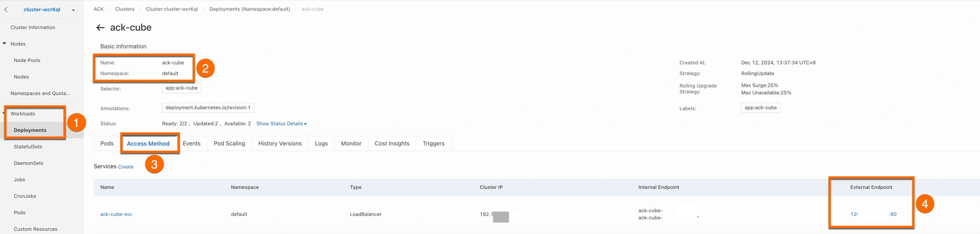980x234 pixels.
Task: Collapse the sidebar with the left chevron
Action: [6, 10]
